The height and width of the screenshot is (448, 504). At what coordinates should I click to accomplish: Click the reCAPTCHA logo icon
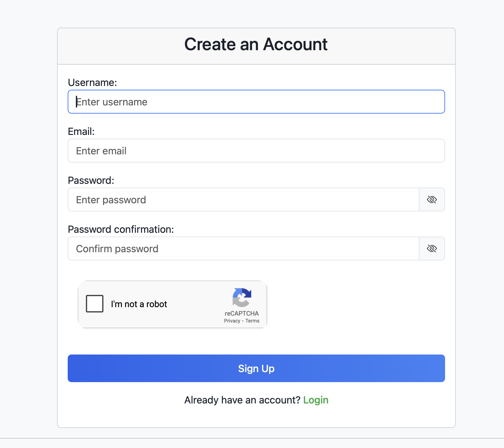(242, 297)
